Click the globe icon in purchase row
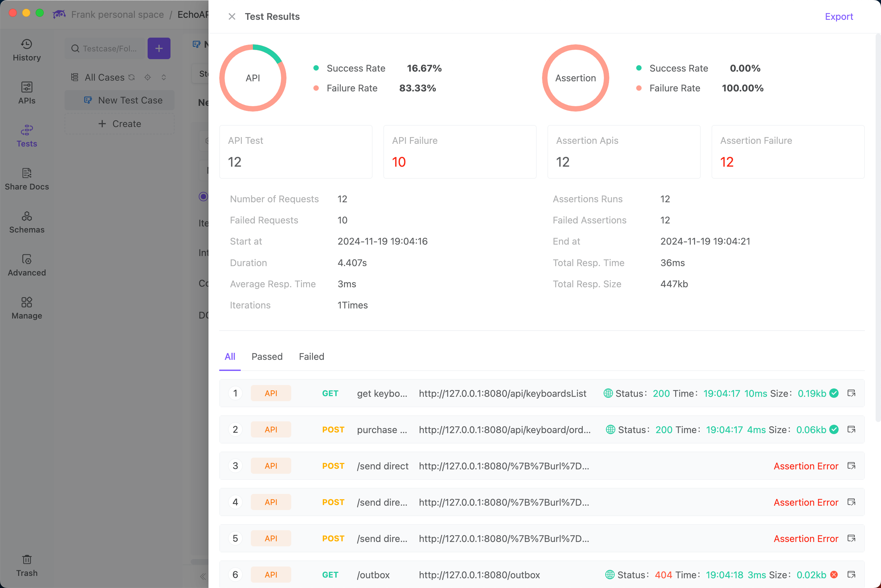Image resolution: width=881 pixels, height=588 pixels. tap(610, 430)
